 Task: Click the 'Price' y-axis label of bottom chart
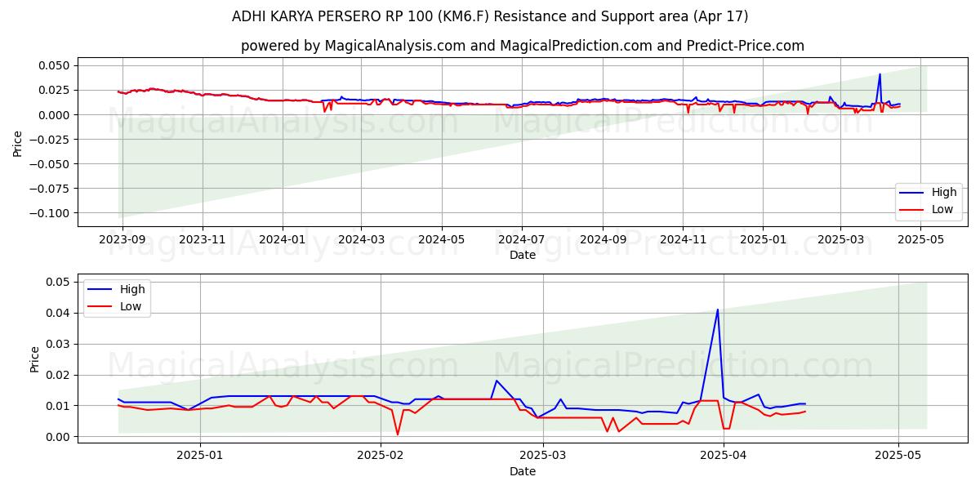[34, 359]
